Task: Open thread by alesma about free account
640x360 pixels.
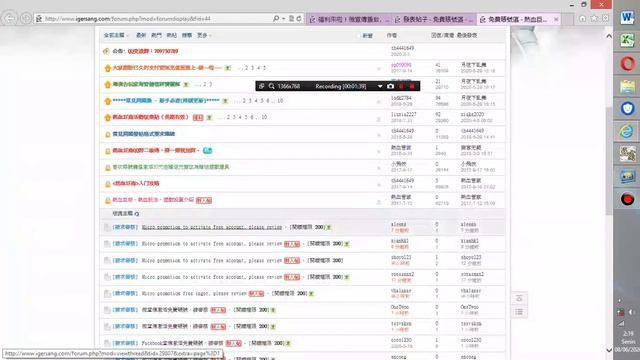Action: click(x=212, y=227)
